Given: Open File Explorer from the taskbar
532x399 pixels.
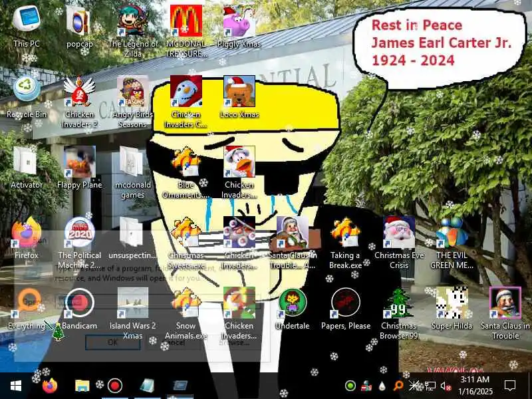Looking at the screenshot, I should (82, 386).
